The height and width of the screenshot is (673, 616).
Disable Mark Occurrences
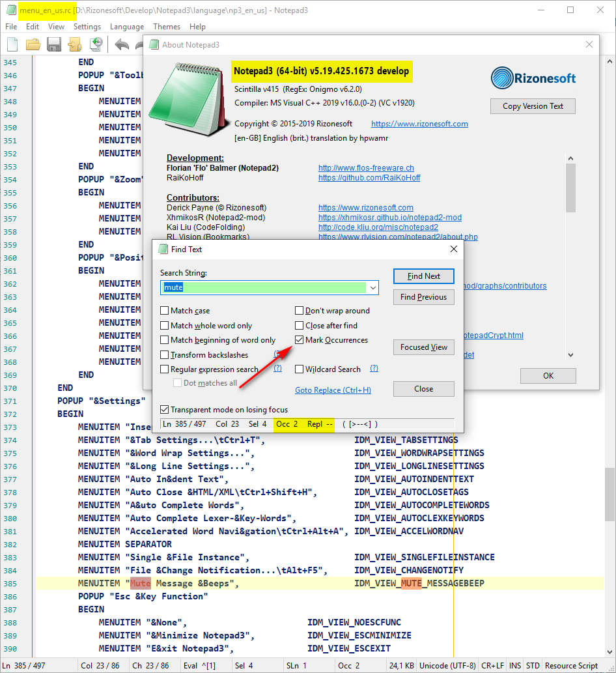(299, 339)
